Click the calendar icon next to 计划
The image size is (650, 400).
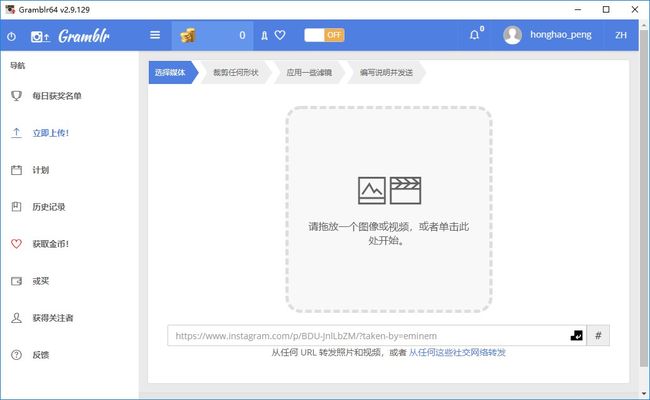(16, 170)
